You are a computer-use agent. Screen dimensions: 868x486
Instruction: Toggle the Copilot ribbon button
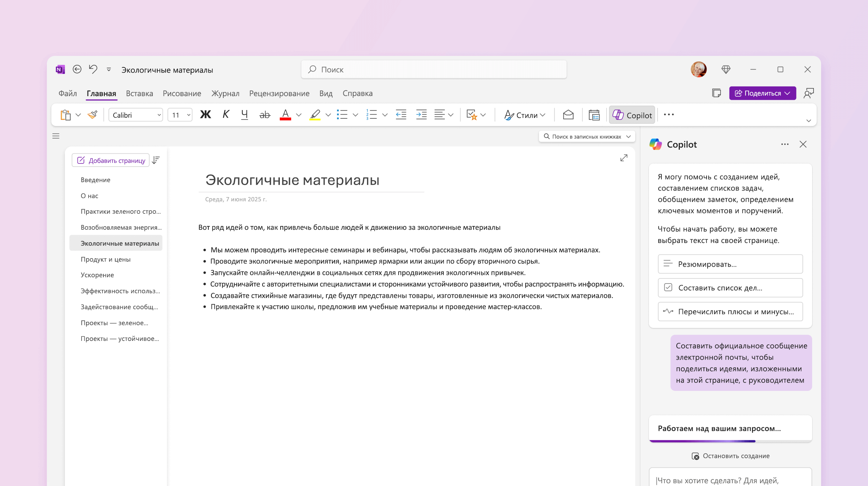coord(632,115)
